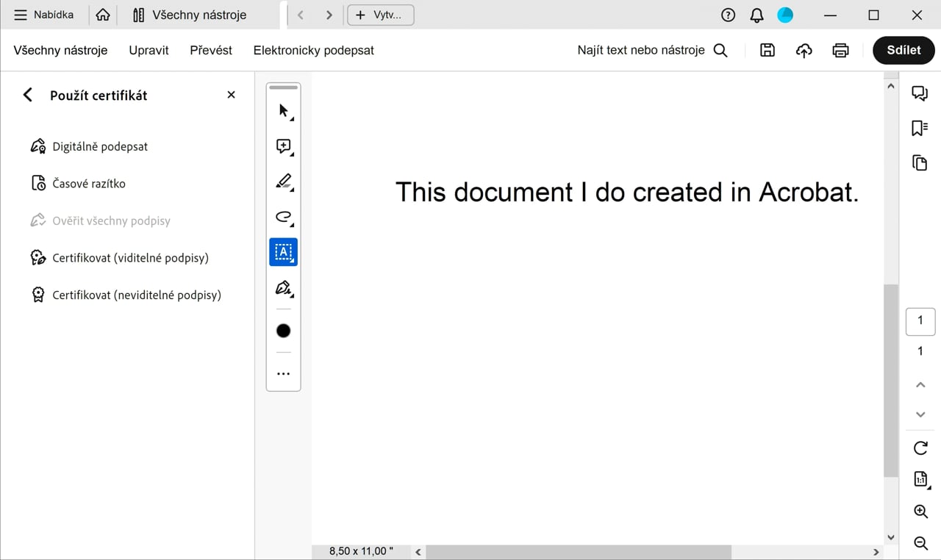Open the Comments panel icon
941x560 pixels.
920,93
